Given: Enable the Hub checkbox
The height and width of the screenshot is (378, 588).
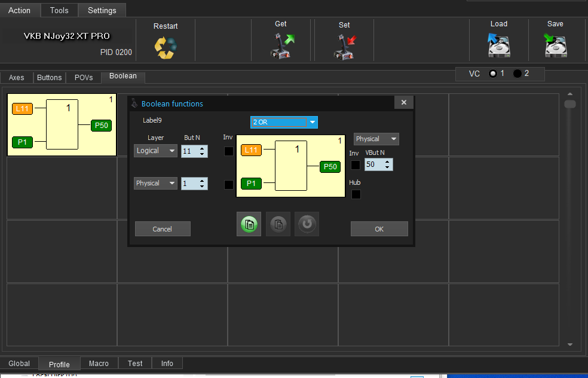Looking at the screenshot, I should 356,194.
